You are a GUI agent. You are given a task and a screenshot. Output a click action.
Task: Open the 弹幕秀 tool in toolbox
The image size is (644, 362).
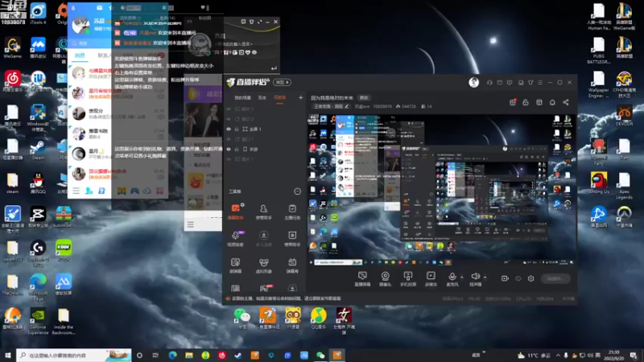click(292, 265)
